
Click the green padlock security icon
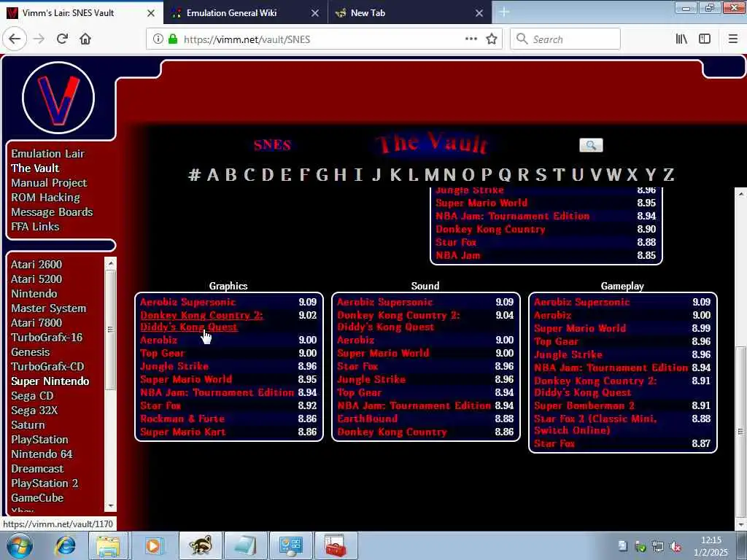[173, 39]
